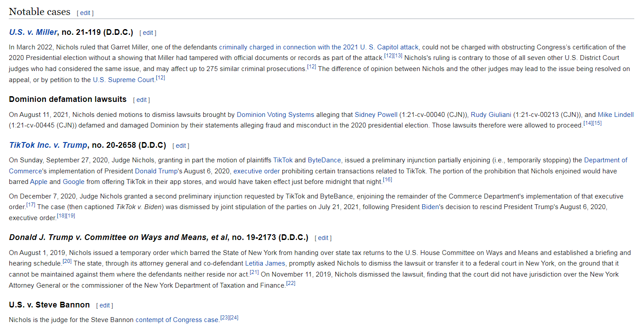Jump to citation 21 reference
The width and height of the screenshot is (644, 326).
[x=254, y=273]
